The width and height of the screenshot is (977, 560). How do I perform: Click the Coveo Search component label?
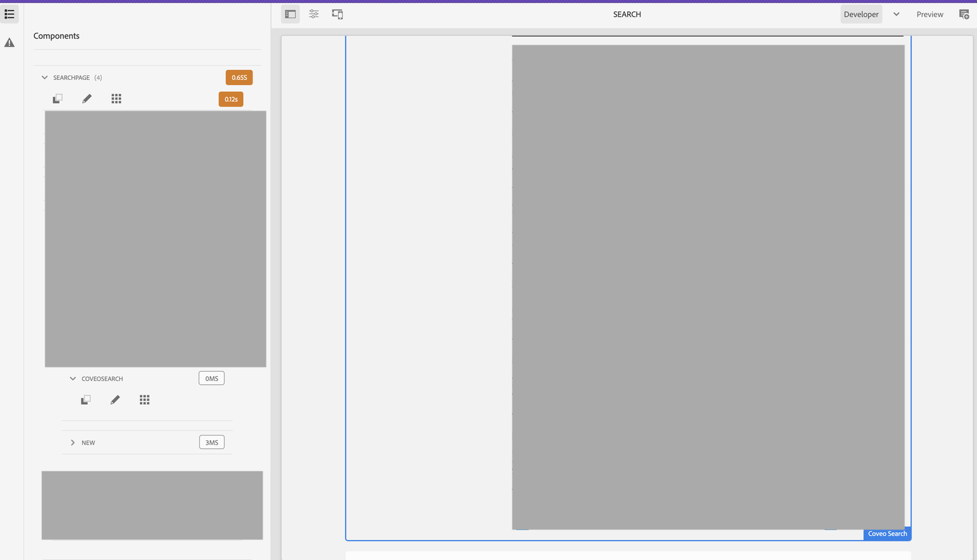pyautogui.click(x=886, y=533)
